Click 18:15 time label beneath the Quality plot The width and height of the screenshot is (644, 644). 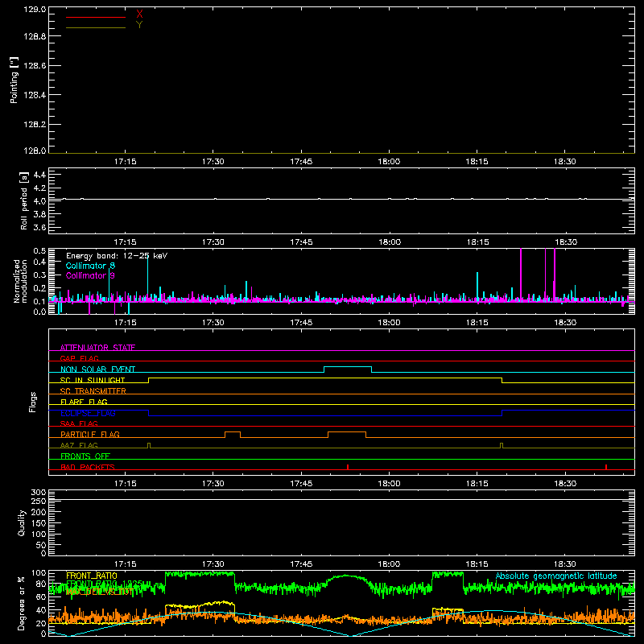point(477,564)
